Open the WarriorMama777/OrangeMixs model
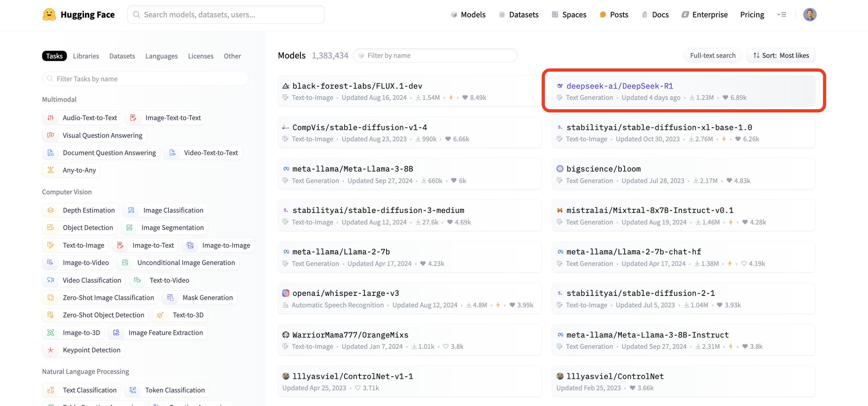The image size is (868, 406). (x=409, y=340)
